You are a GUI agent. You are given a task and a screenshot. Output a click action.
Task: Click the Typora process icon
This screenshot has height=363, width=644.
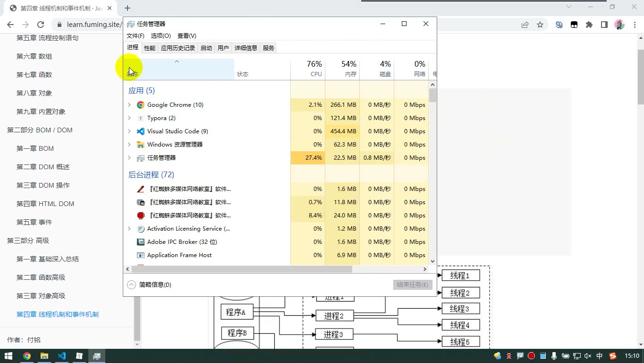pyautogui.click(x=141, y=118)
